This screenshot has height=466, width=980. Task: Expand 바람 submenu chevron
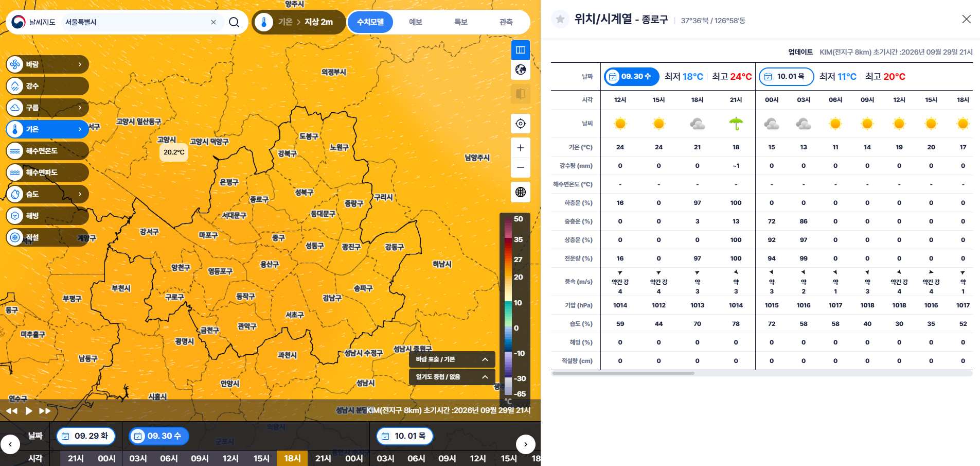[x=80, y=64]
